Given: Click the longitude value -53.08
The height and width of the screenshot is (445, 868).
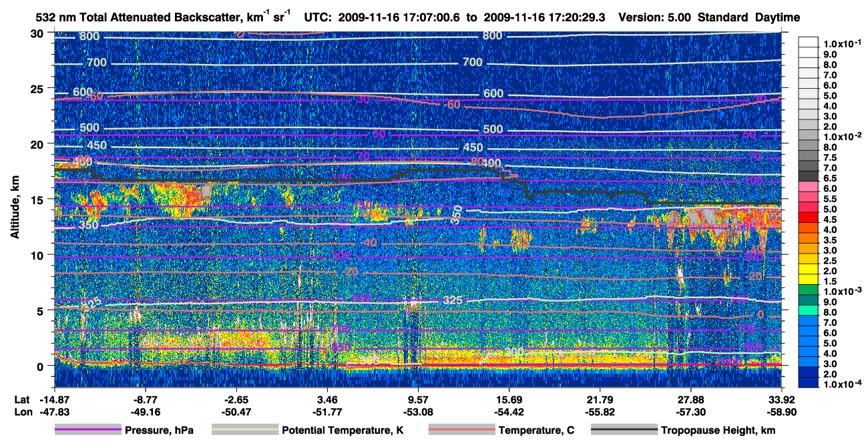Looking at the screenshot, I should tap(418, 412).
